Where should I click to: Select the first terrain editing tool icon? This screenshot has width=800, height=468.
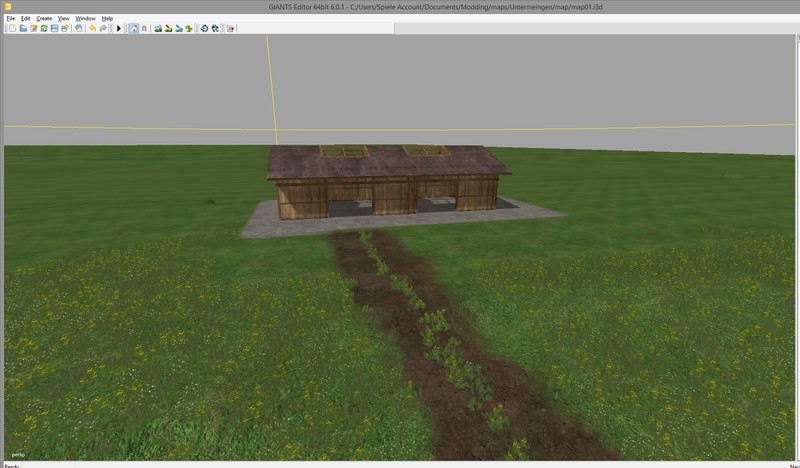pyautogui.click(x=158, y=28)
